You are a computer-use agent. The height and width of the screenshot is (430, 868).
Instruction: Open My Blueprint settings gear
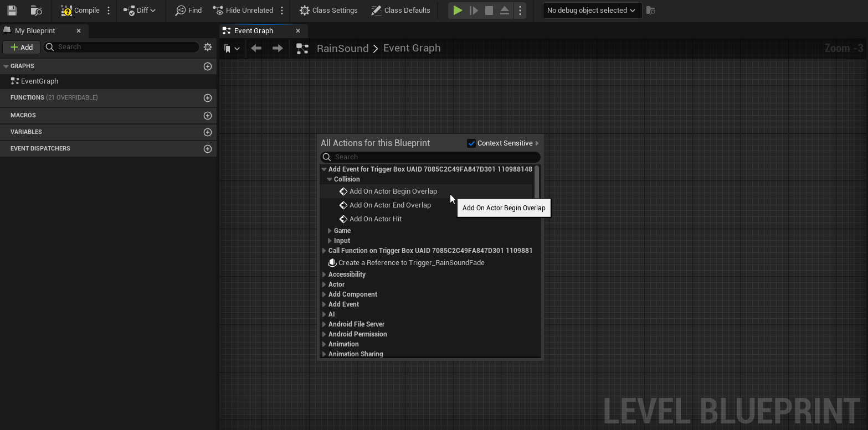coord(208,47)
